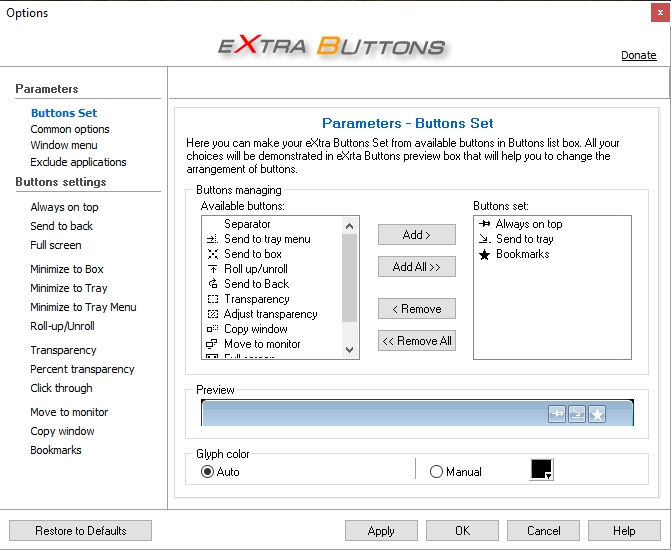Open Always on top button settings
This screenshot has height=550, width=671.
point(64,207)
